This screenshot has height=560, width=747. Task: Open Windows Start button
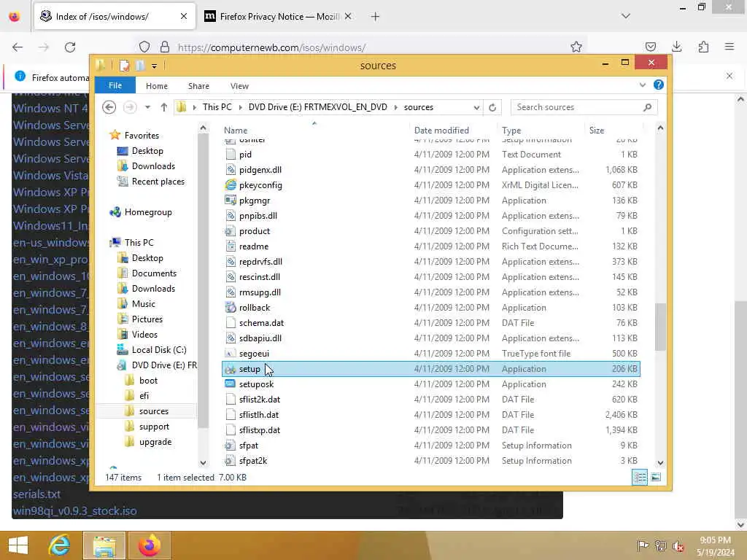pos(18,545)
